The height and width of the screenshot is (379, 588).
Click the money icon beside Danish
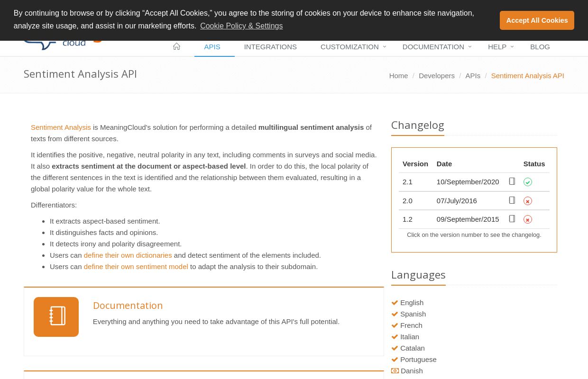click(x=395, y=371)
